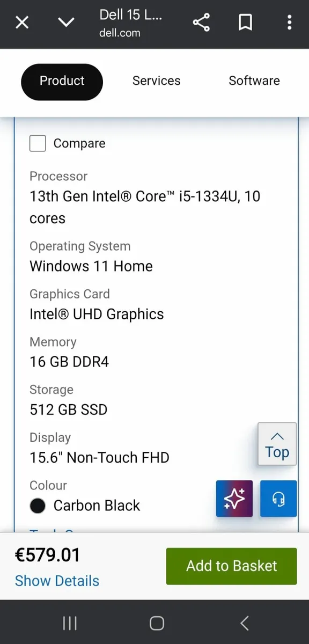This screenshot has height=644, width=309.
Task: Select the Product tab pill
Action: click(62, 82)
